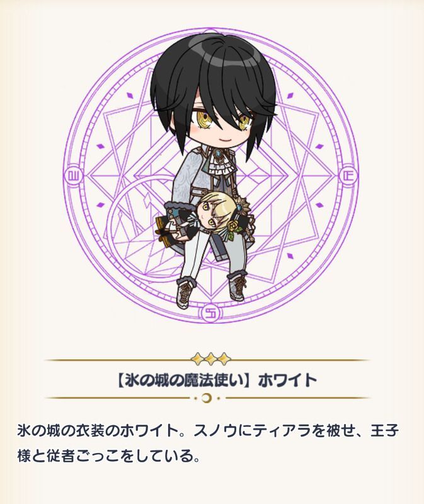Tap the left rune symbol on magic circle
The height and width of the screenshot is (504, 424).
tap(74, 176)
